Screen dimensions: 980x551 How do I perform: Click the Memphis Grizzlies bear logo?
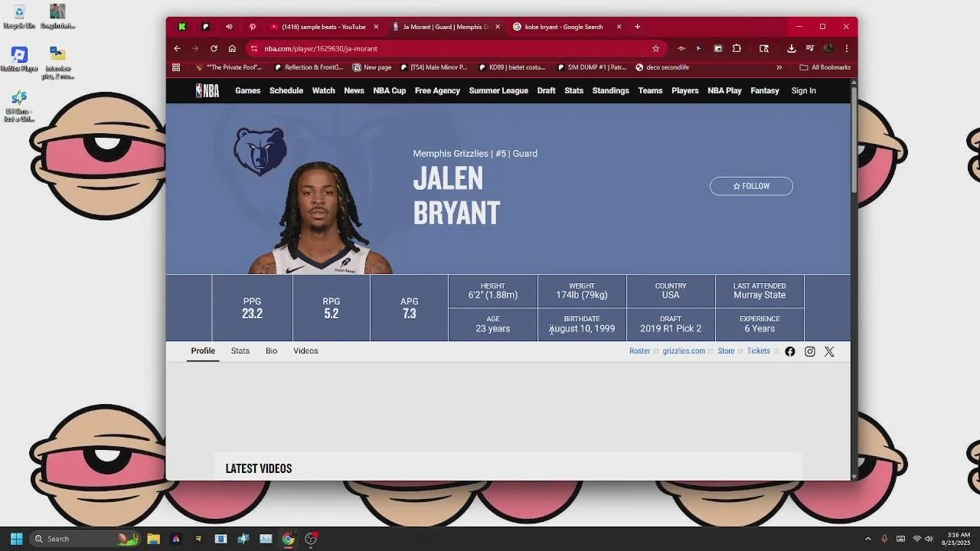coord(260,152)
